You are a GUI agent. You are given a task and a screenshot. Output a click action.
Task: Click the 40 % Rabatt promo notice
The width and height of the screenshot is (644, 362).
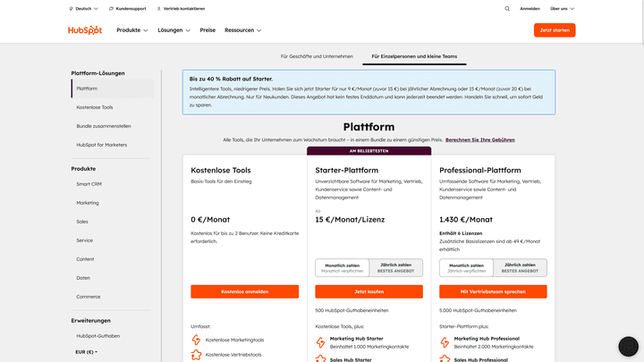coord(369,92)
